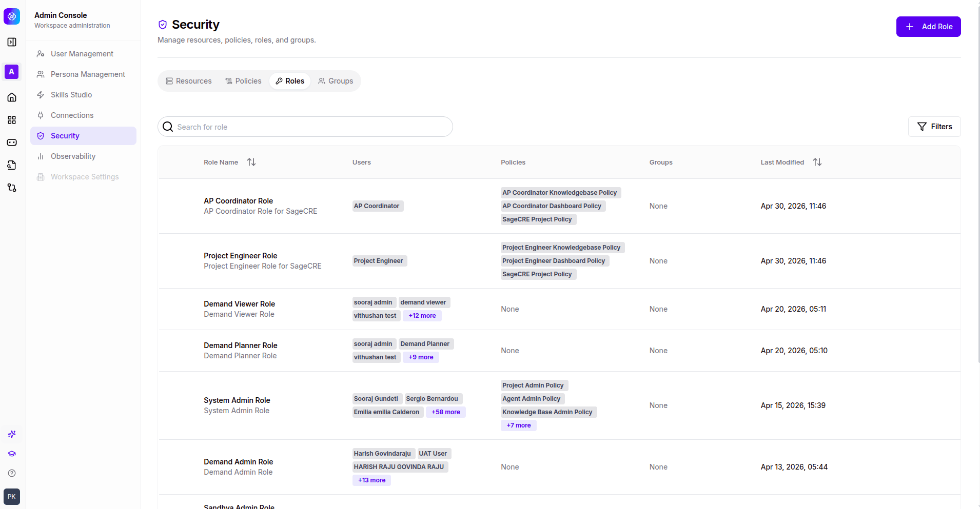Click the Project Engineer user tag

380,261
